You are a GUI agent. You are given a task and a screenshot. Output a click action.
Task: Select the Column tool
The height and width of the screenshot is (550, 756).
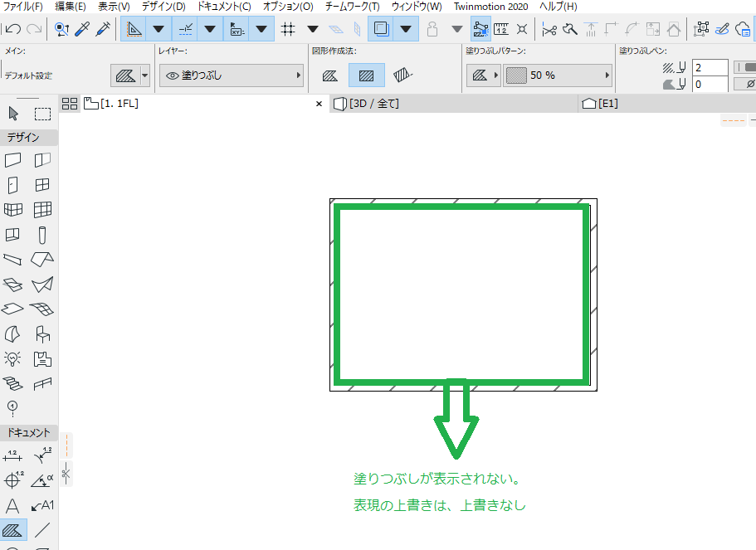coord(42,236)
